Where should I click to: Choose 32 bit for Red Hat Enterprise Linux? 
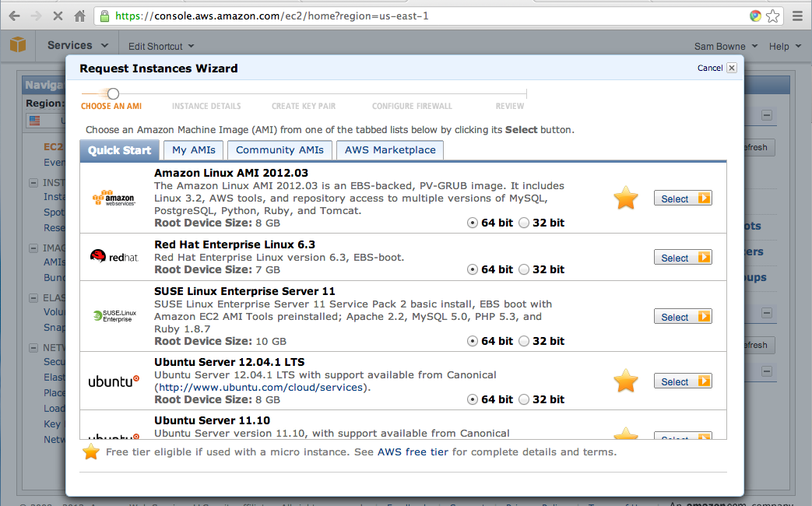click(524, 269)
